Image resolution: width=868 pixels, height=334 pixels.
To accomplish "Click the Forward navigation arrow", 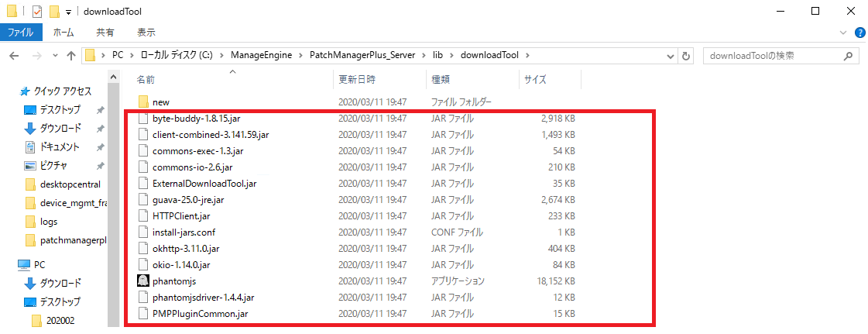I will 36,56.
